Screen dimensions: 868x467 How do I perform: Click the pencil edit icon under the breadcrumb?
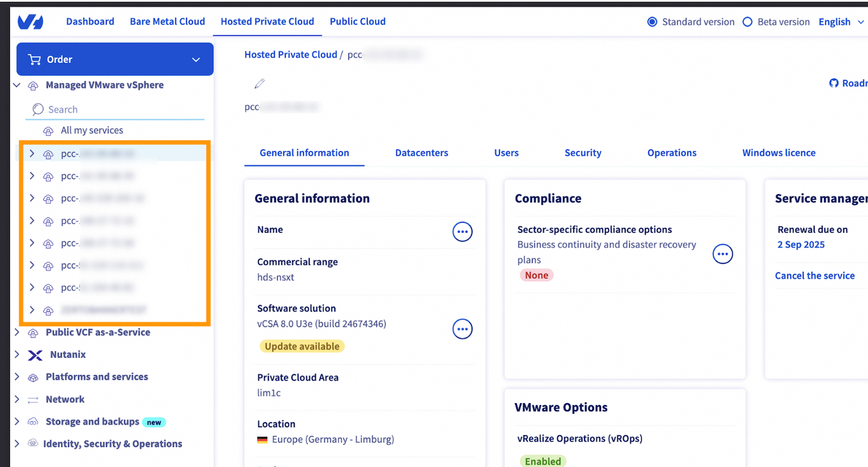(x=260, y=83)
